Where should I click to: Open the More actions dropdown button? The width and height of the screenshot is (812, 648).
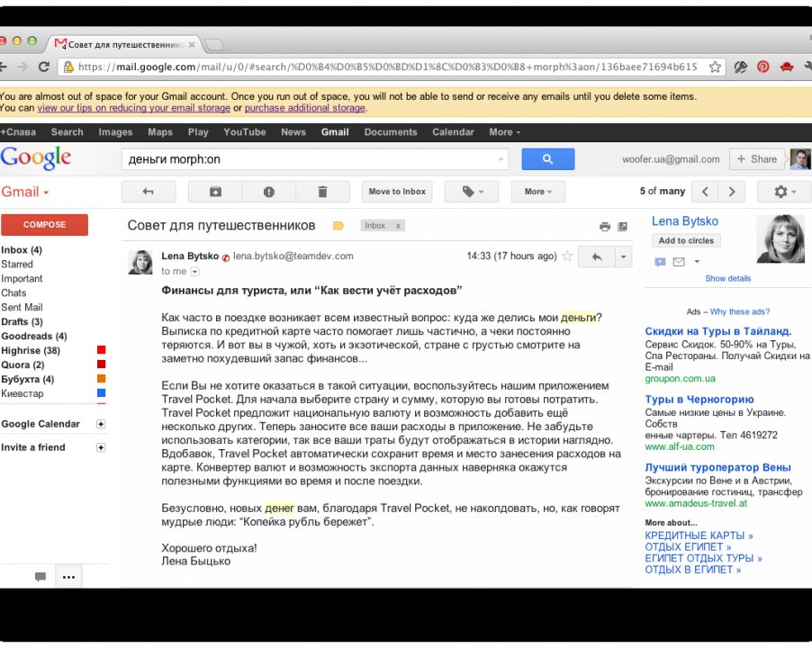(538, 192)
